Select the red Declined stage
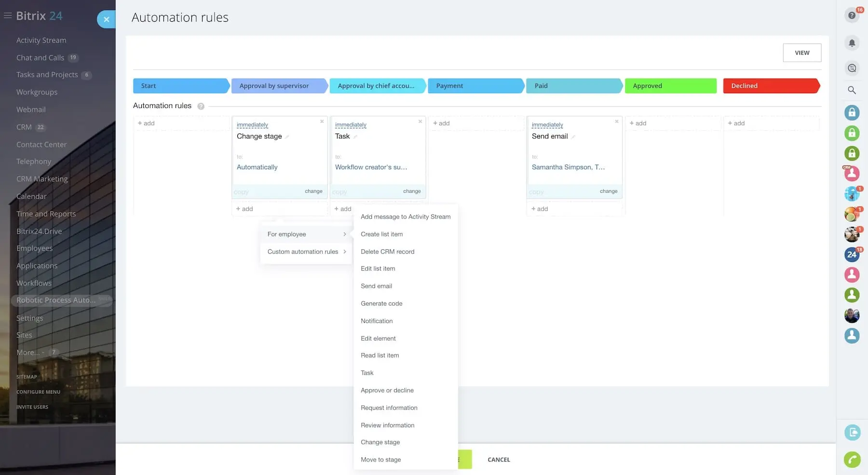This screenshot has height=475, width=868. pos(770,86)
